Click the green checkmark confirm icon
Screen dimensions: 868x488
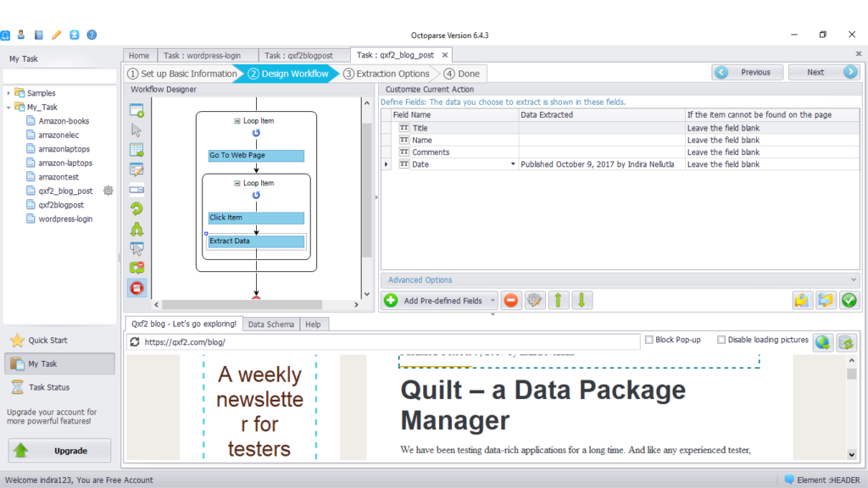coord(849,300)
